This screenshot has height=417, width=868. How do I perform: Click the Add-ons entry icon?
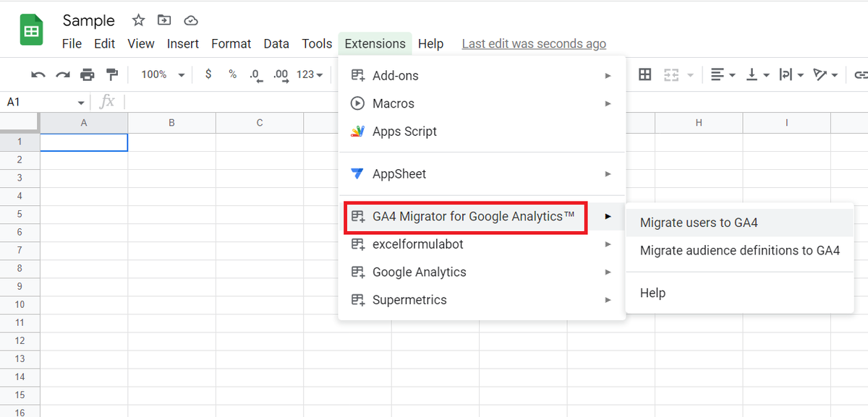[x=357, y=76]
